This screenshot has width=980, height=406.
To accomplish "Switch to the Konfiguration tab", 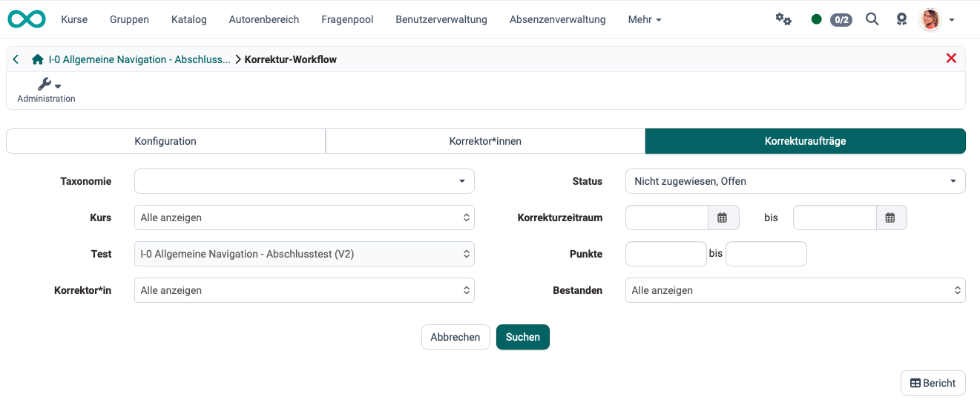I will coord(165,141).
